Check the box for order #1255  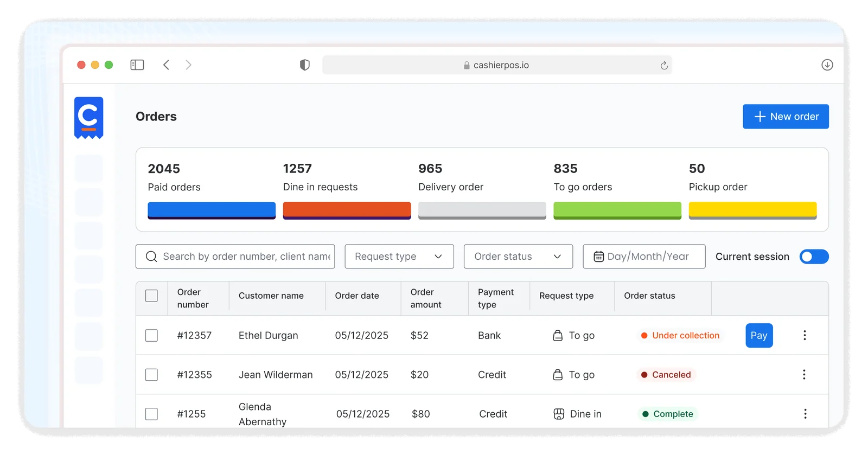point(151,414)
